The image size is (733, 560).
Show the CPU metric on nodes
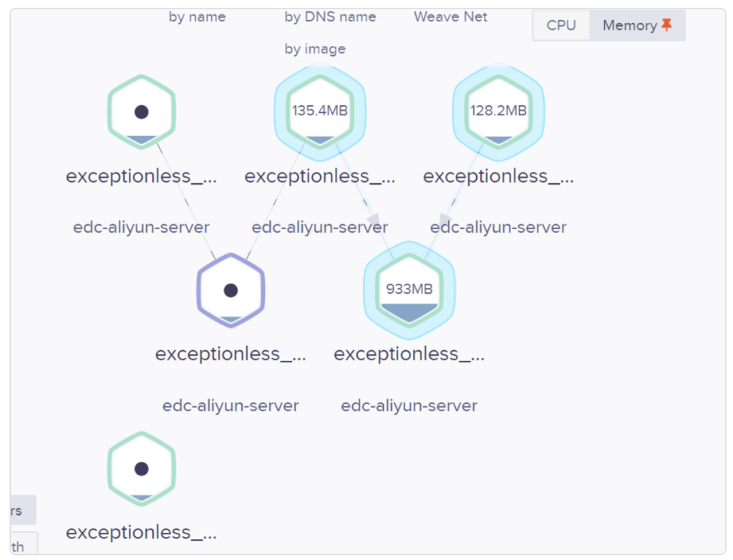pos(561,25)
